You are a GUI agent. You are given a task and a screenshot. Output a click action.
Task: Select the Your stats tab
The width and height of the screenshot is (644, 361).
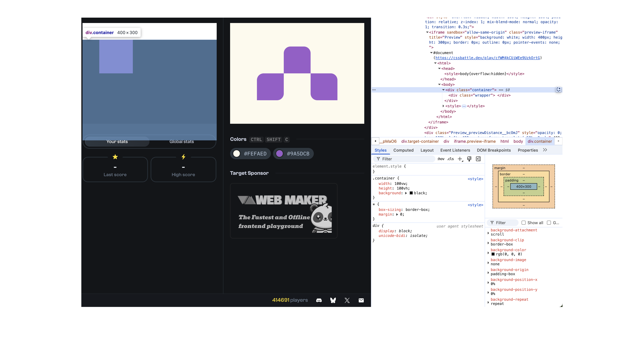[117, 142]
